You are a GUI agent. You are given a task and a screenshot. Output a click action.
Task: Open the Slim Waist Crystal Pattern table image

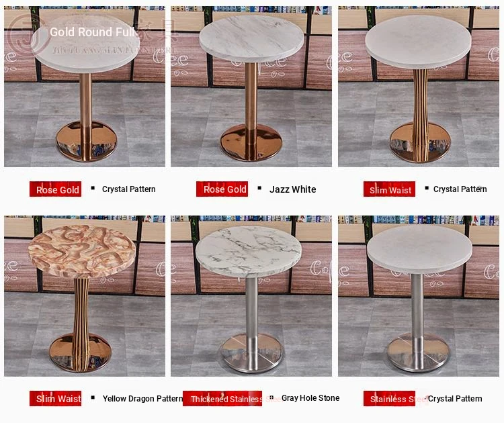[419, 87]
